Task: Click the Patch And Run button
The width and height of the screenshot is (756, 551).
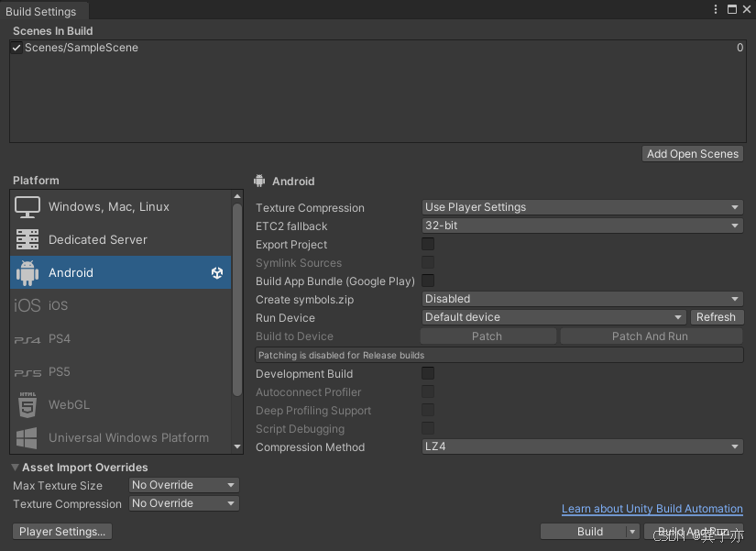Action: pyautogui.click(x=651, y=336)
